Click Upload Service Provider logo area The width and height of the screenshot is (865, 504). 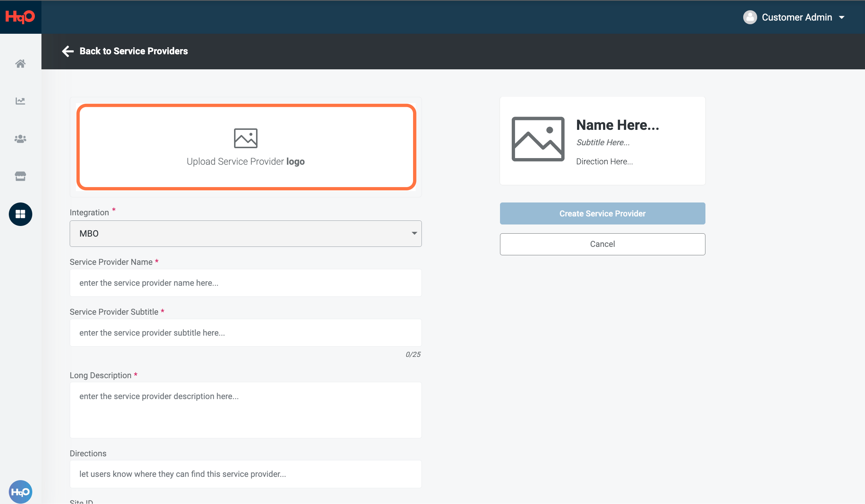pyautogui.click(x=246, y=147)
